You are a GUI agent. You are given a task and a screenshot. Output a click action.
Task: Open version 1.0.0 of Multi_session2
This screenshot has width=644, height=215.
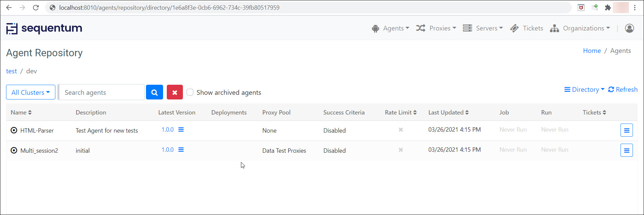pos(167,150)
